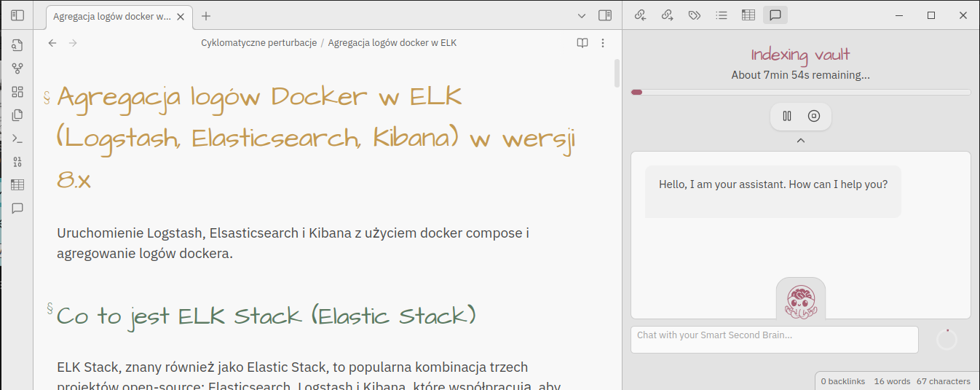Click the Co to jest ELK Stack heading
Image resolution: width=980 pixels, height=390 pixels.
[x=266, y=316]
